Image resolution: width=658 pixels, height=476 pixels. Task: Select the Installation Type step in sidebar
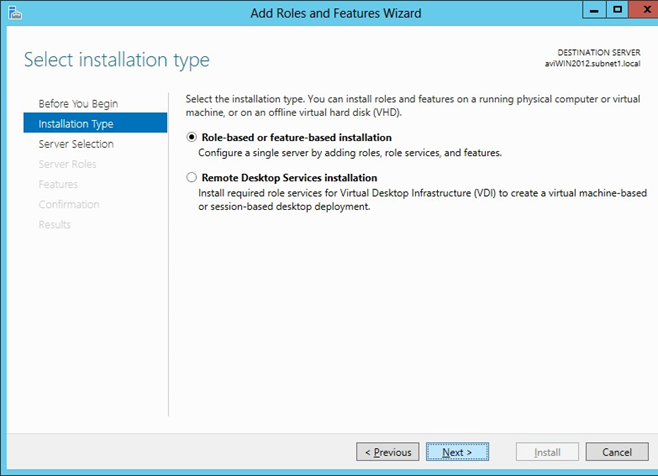(x=76, y=124)
